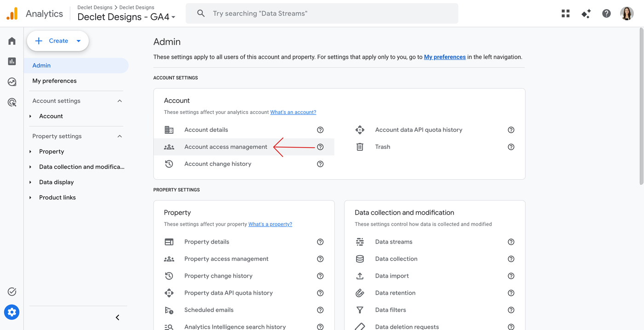Open the Explore icon in the rail
The image size is (644, 330).
[x=12, y=82]
